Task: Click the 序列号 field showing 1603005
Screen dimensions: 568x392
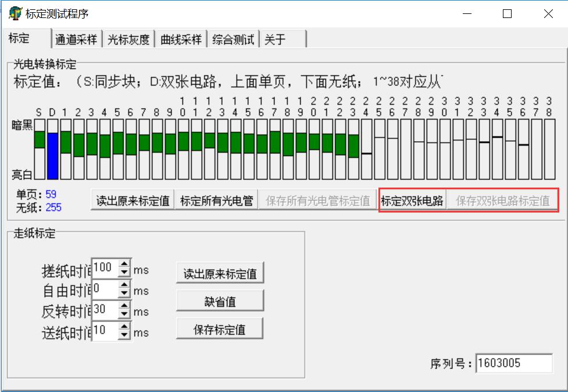Action: click(x=514, y=363)
